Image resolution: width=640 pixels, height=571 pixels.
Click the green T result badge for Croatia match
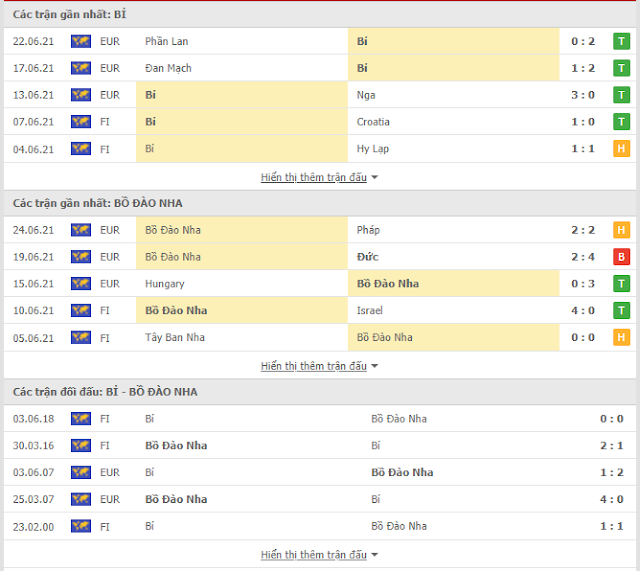(x=621, y=122)
